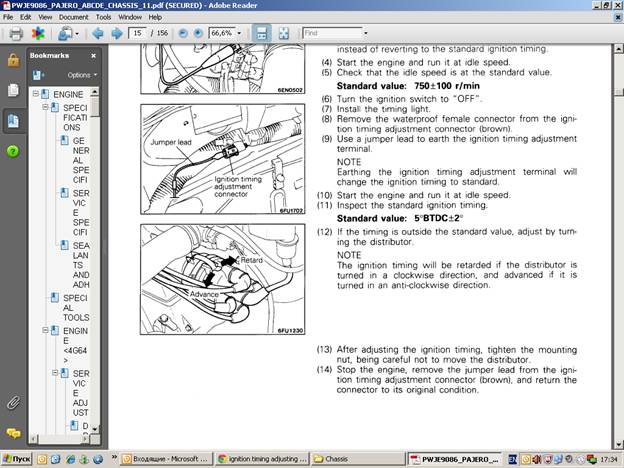Click the ignition timing connector diagram 6FU1702
This screenshot has width=624, height=468.
click(222, 159)
